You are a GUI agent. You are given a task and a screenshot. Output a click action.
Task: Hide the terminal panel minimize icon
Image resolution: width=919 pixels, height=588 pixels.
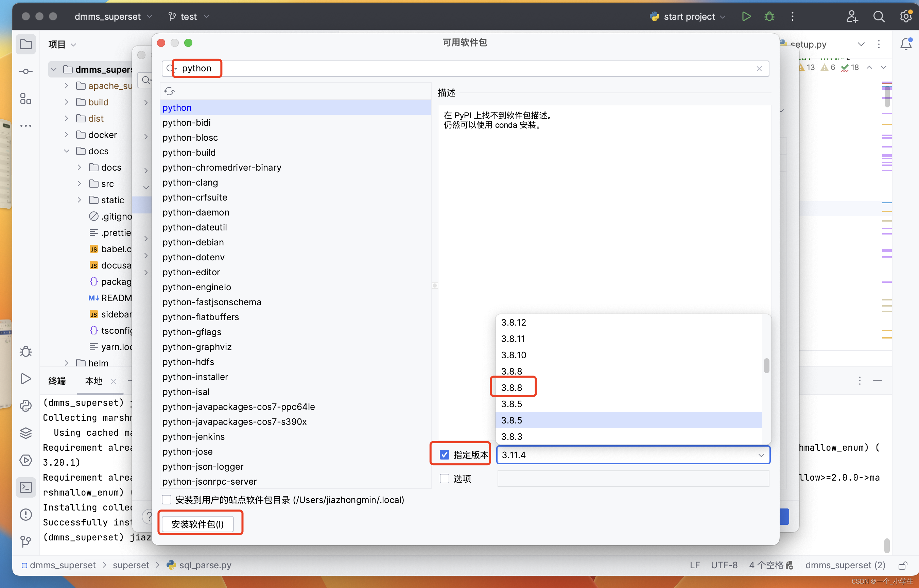[x=877, y=381]
